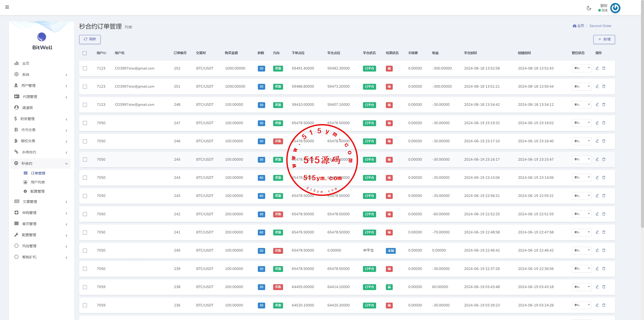Click the blue power avatar icon

[615, 8]
